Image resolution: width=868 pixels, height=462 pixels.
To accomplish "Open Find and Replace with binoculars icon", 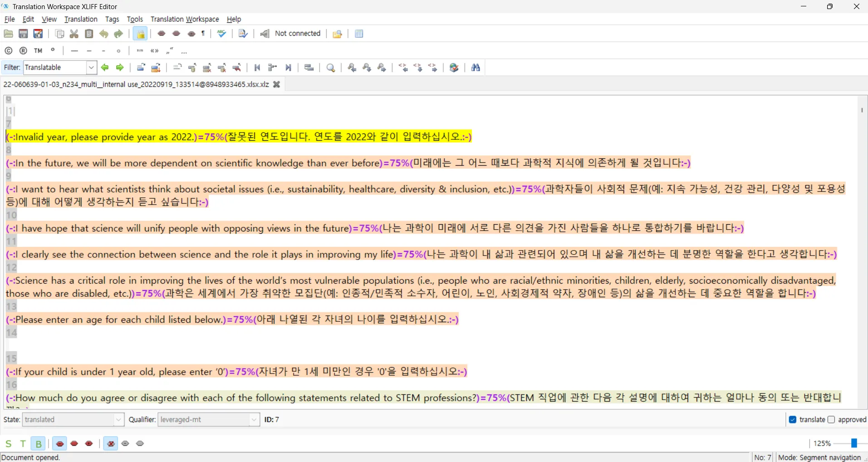I will pyautogui.click(x=475, y=67).
